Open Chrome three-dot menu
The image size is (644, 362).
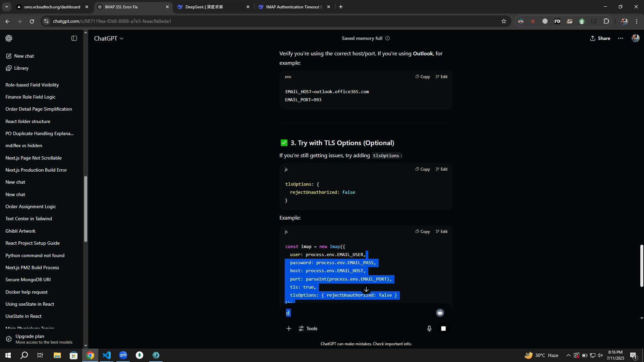point(637,21)
